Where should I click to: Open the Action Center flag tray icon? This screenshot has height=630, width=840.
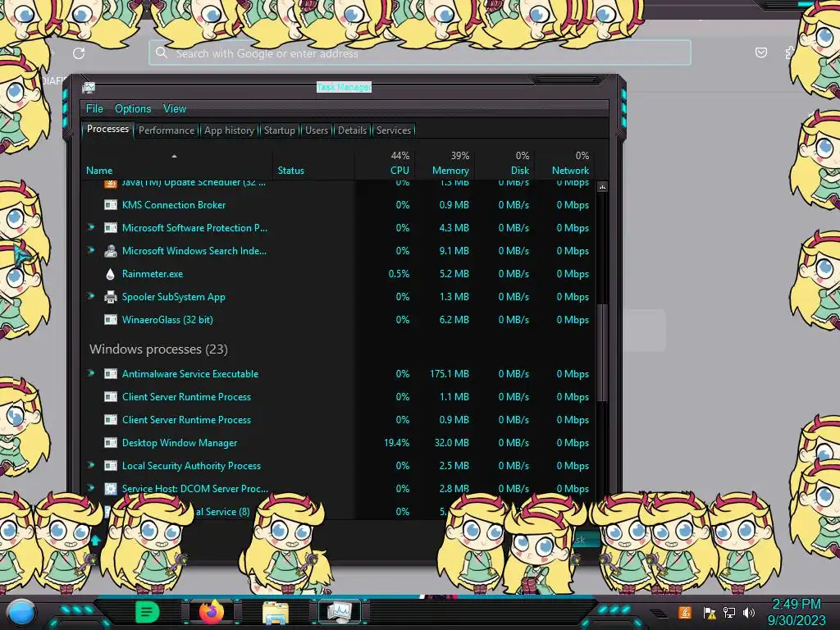click(710, 613)
